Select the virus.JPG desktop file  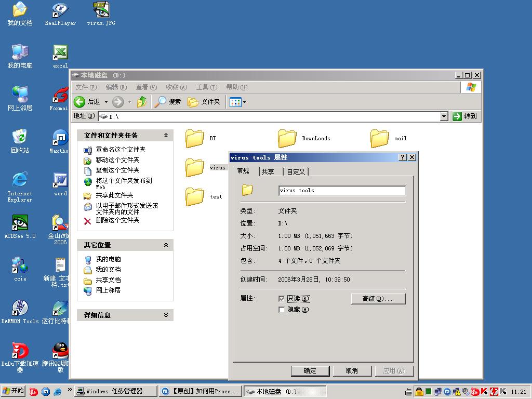pos(101,14)
